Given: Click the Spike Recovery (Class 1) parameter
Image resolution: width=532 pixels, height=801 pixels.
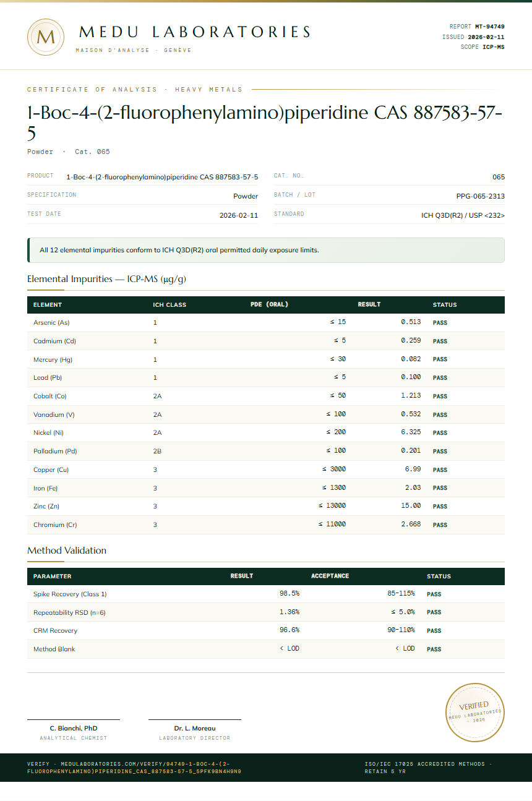Looking at the screenshot, I should click(70, 594).
